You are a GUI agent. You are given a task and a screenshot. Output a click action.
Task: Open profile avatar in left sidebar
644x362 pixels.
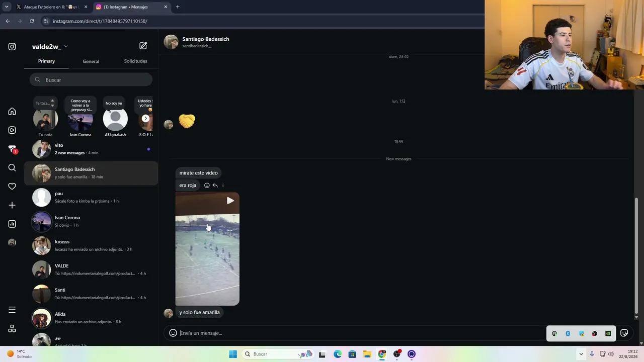click(12, 243)
